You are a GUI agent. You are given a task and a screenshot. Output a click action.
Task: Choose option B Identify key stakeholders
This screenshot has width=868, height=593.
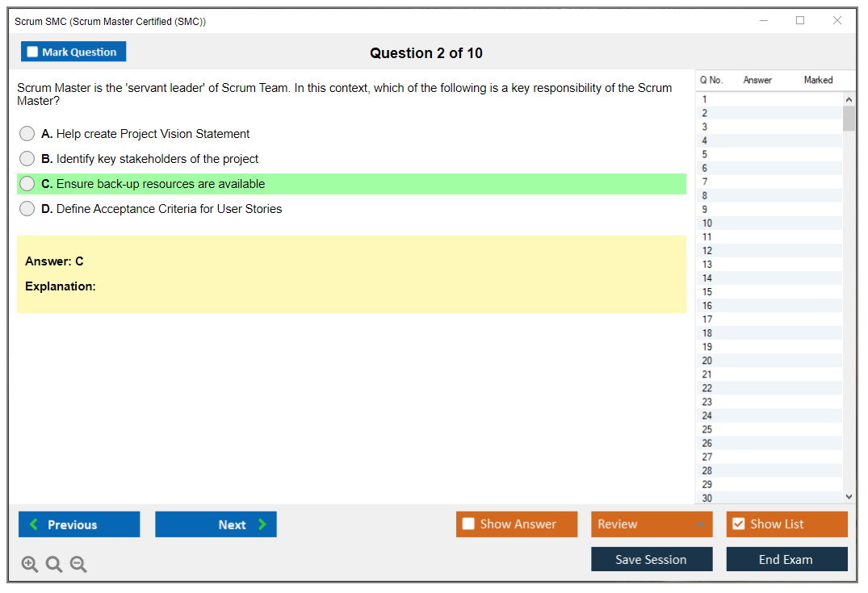pos(27,159)
